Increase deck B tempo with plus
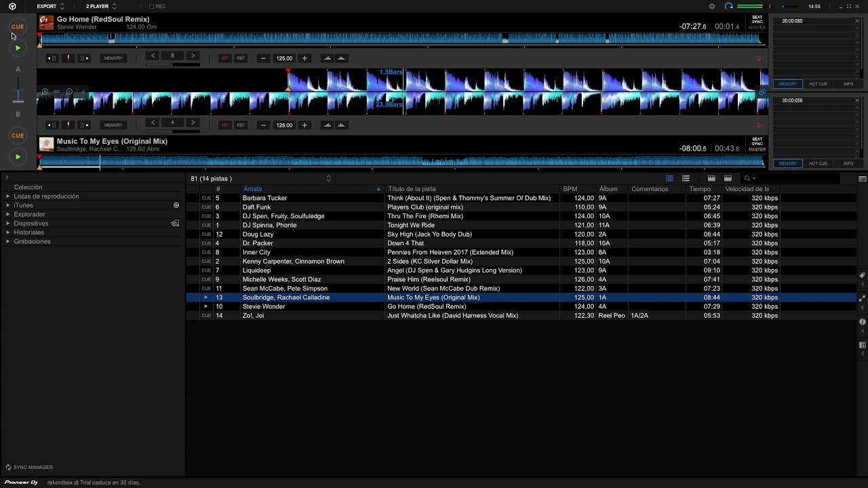Screen dimensions: 868x488 coord(304,125)
